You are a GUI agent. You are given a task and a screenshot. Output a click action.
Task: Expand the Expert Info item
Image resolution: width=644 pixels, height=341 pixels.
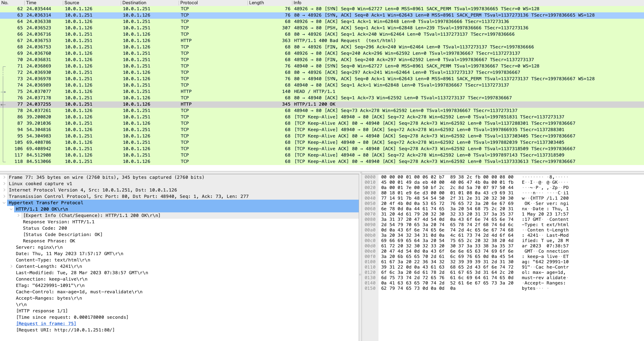click(18, 216)
